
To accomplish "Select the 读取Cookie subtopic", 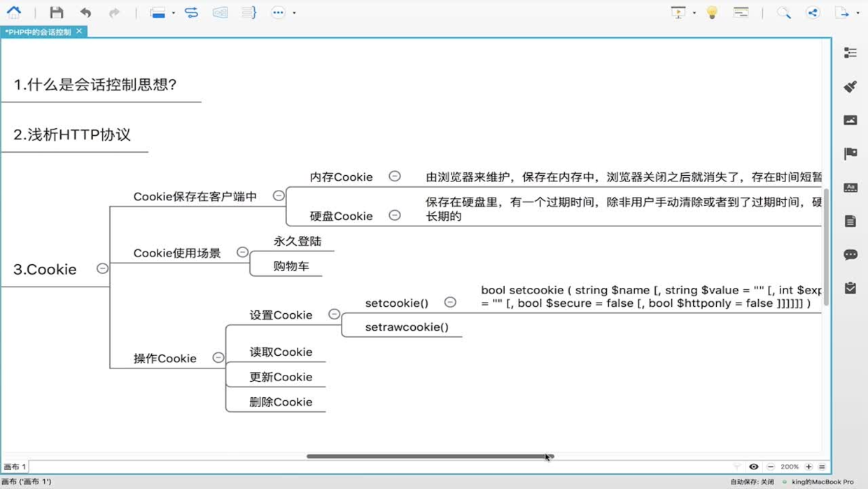I will coord(281,352).
